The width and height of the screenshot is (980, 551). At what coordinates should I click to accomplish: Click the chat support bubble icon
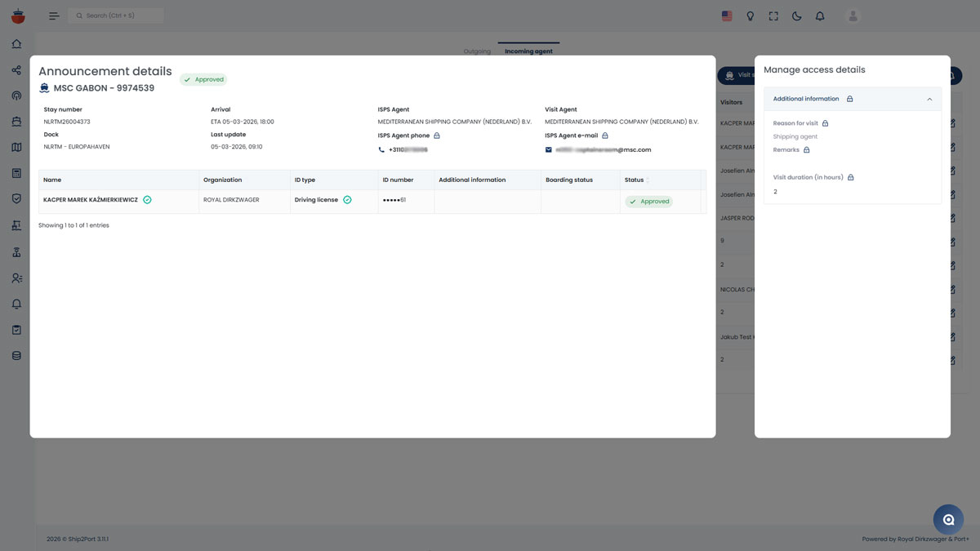(948, 519)
